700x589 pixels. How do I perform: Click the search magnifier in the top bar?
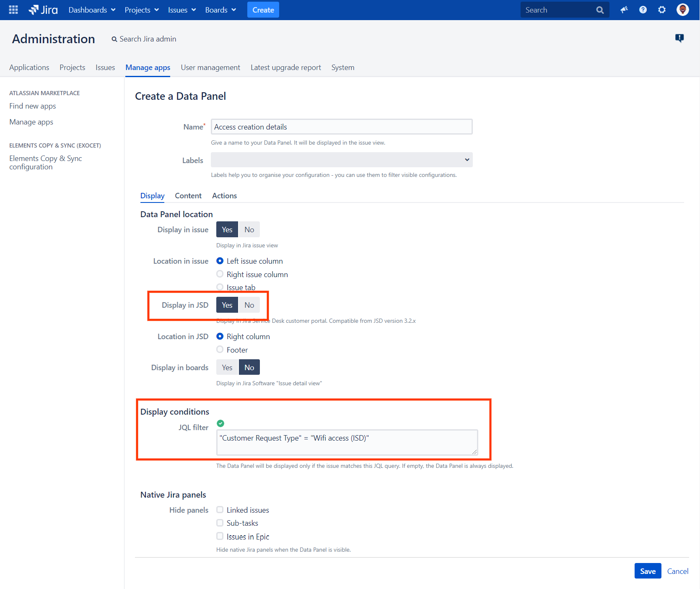click(x=600, y=9)
